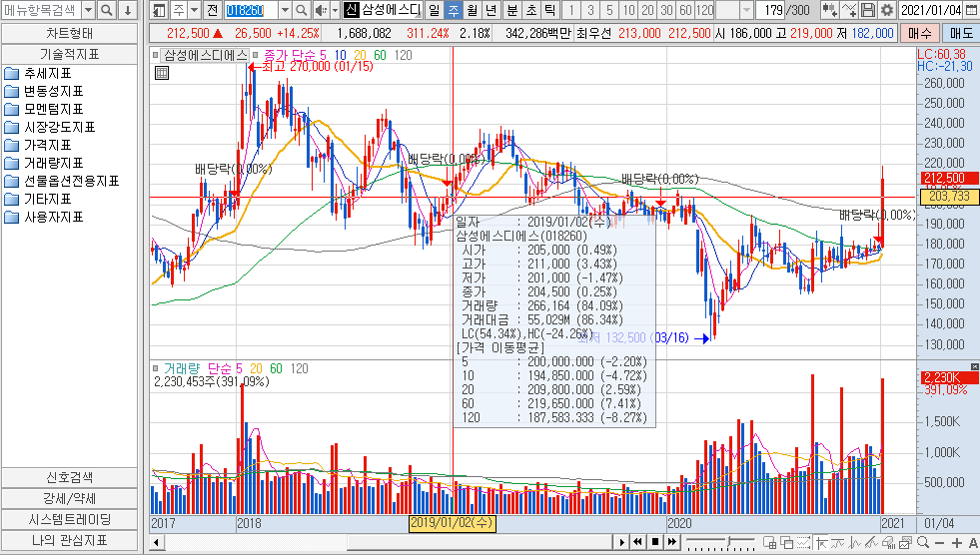Click the stop button in bottom toolbar
This screenshot has width=980, height=555.
[654, 542]
